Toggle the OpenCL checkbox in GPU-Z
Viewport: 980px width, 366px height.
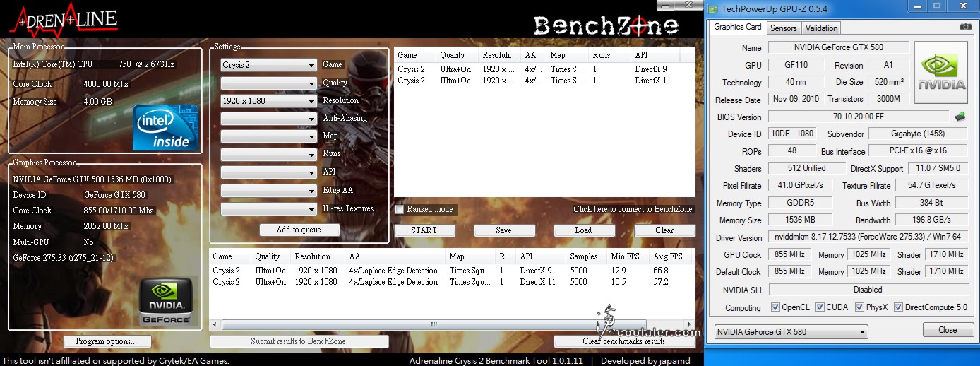[775, 307]
